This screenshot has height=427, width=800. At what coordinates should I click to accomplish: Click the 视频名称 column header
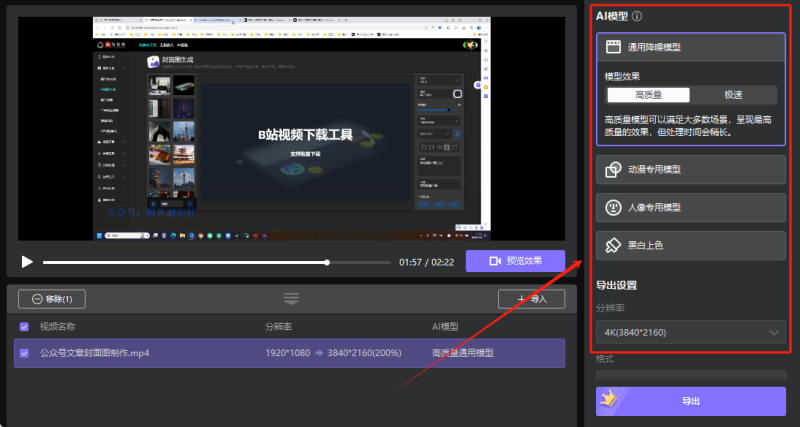(x=58, y=326)
